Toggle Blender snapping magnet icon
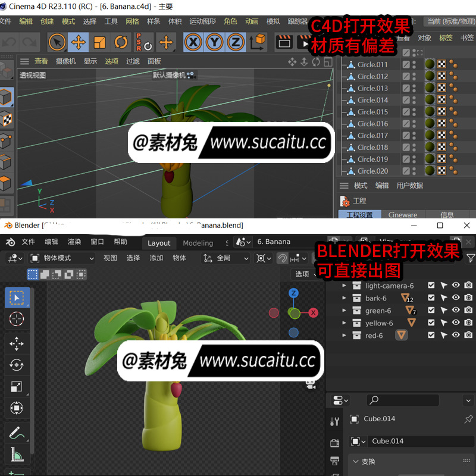This screenshot has width=476, height=476. 282,258
